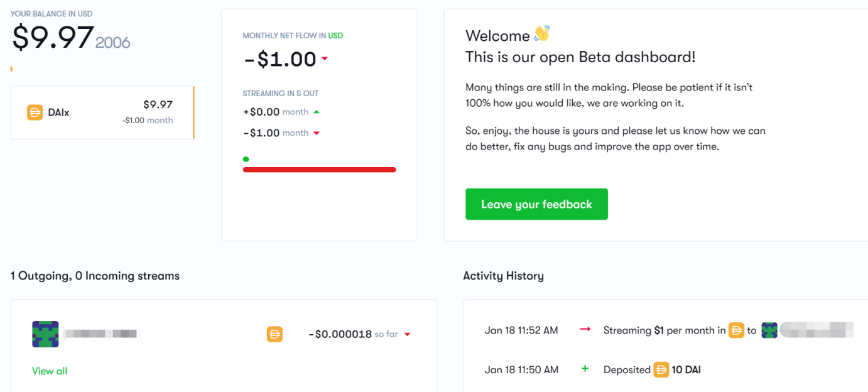Click the DAI icon beside 'Streaming $1 per month'
The height and width of the screenshot is (392, 868).
coord(736,330)
